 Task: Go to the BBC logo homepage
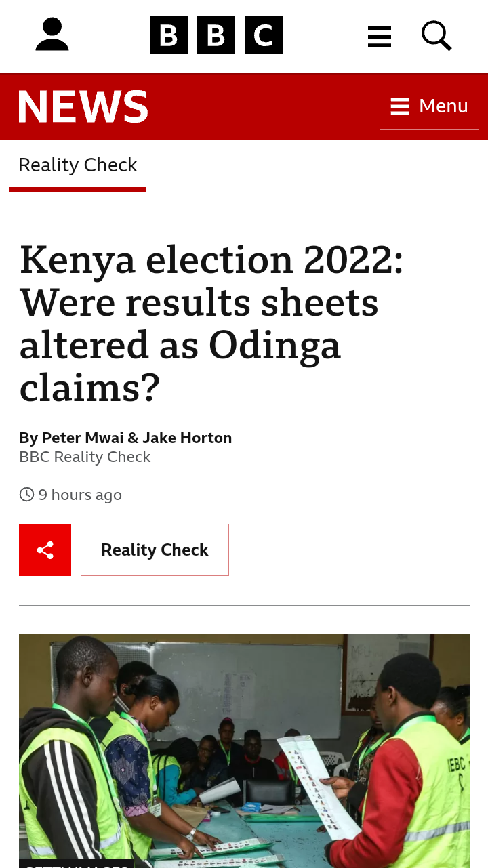(216, 35)
